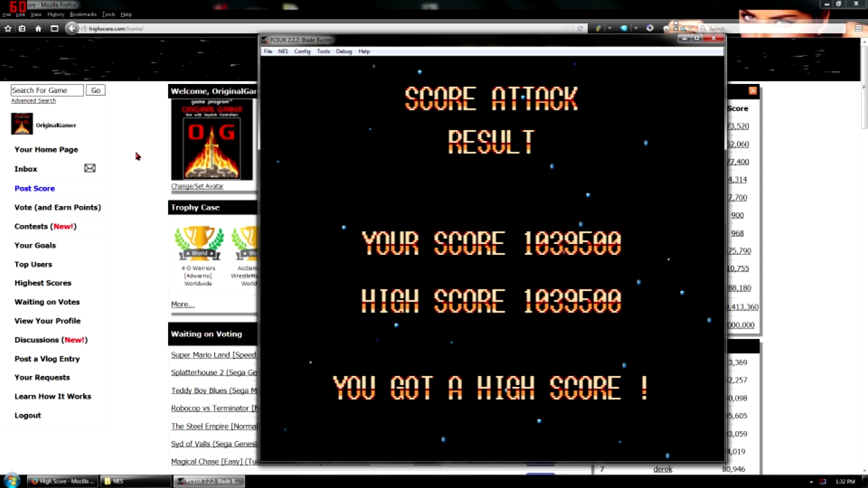The width and height of the screenshot is (868, 488).
Task: Go to Firefox home via house icon
Action: pyautogui.click(x=38, y=28)
